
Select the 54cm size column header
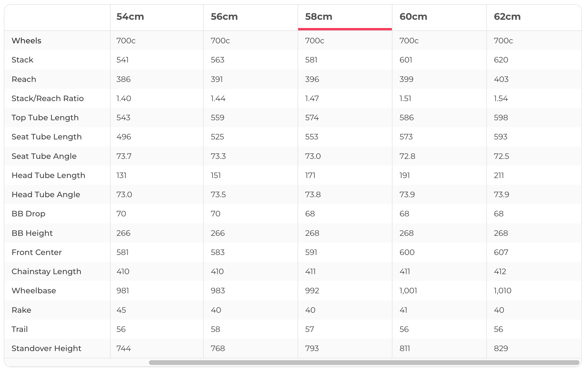coord(130,17)
